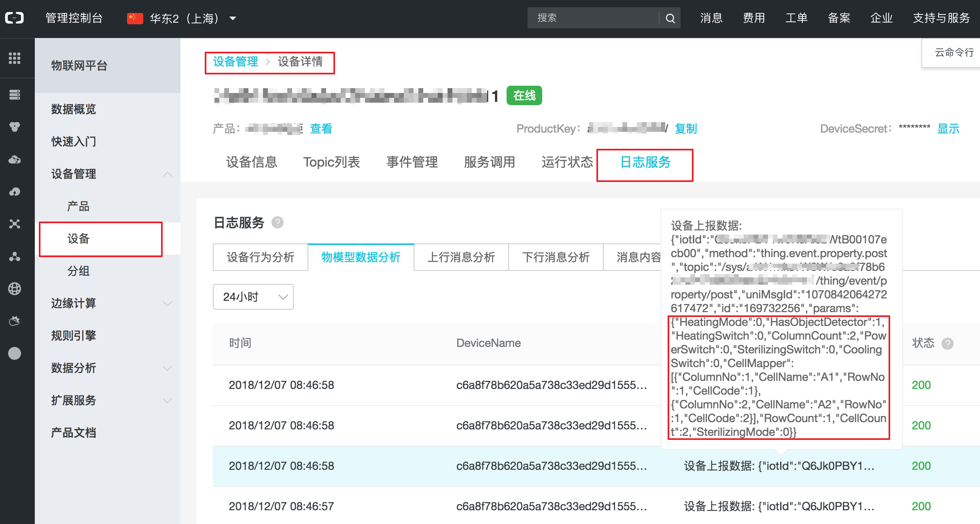Screen dimensions: 980x524
Task: Select the 上行消息分析 tab
Action: click(x=461, y=257)
